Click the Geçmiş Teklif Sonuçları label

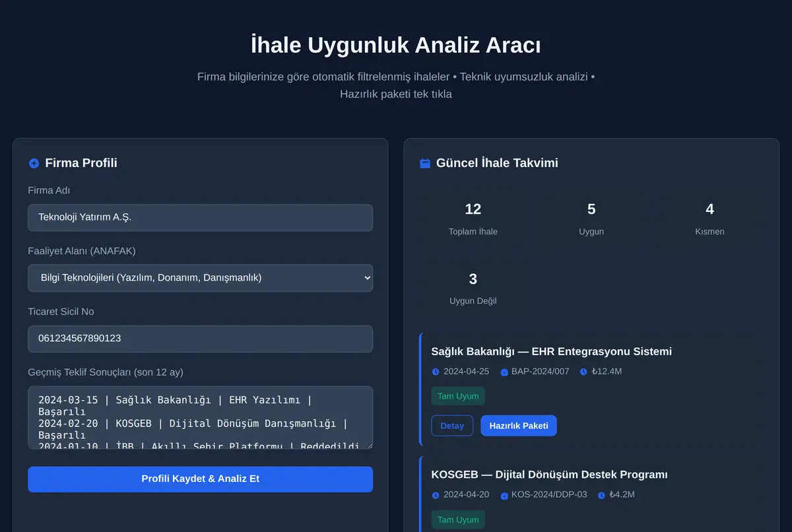(106, 373)
